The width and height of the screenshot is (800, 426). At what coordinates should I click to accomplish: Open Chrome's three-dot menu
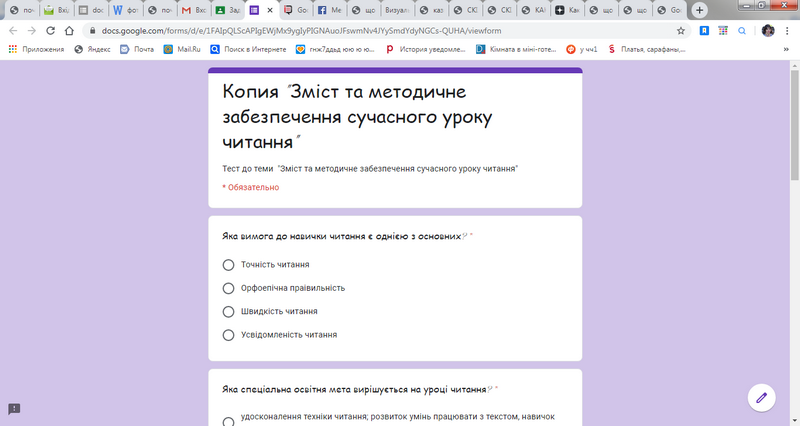point(788,31)
